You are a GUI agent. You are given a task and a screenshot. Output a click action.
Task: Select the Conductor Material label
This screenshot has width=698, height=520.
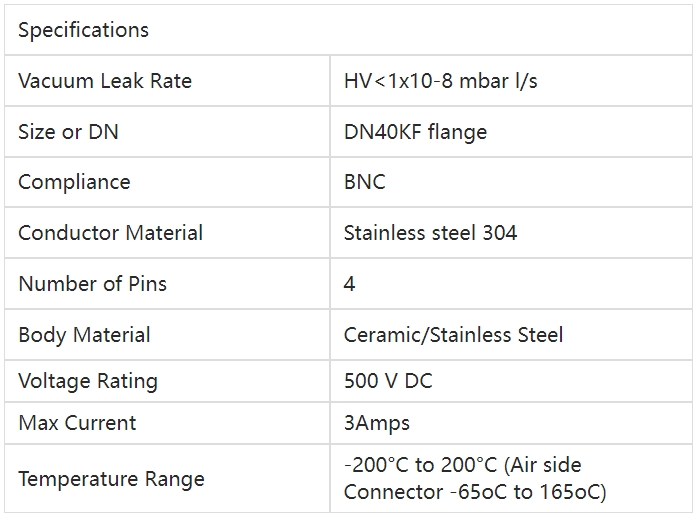point(110,233)
